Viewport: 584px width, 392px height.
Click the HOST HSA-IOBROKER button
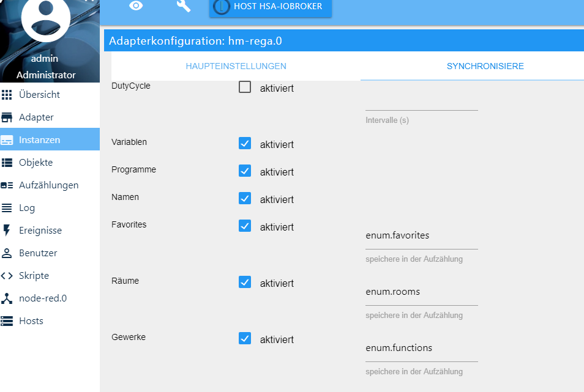(x=271, y=7)
